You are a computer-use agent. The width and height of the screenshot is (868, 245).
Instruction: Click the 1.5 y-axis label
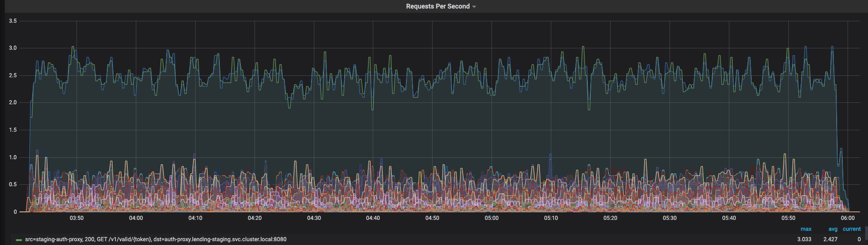point(13,130)
